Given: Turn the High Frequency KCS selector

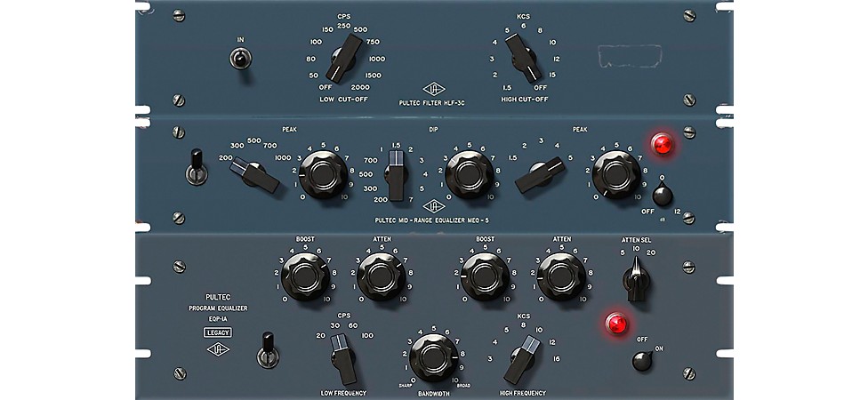Looking at the screenshot, I should tap(522, 358).
